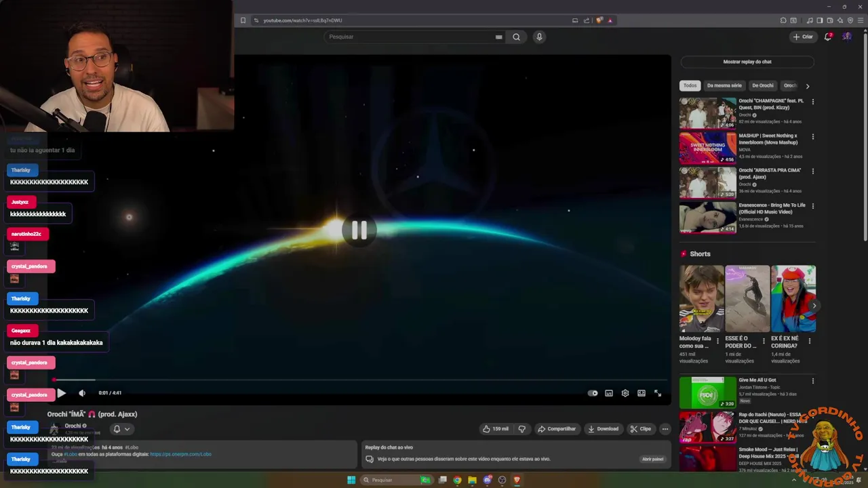The height and width of the screenshot is (488, 868).
Task: Click the browser address bar URL
Action: [x=302, y=20]
